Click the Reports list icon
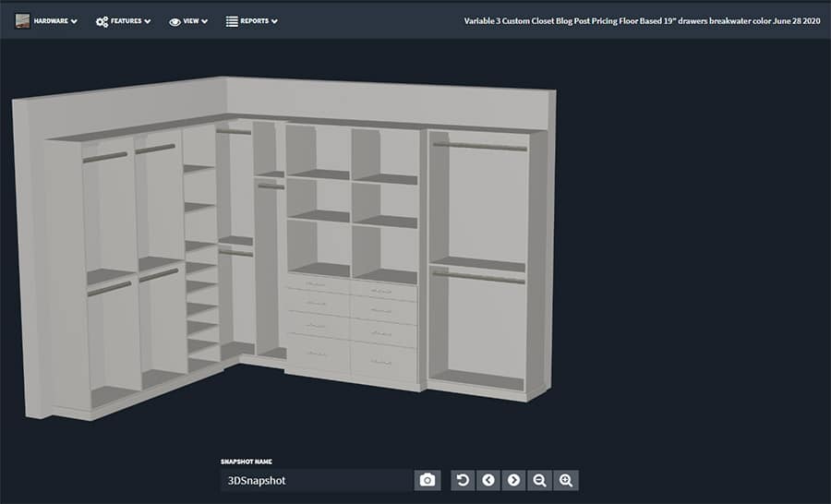 click(232, 21)
